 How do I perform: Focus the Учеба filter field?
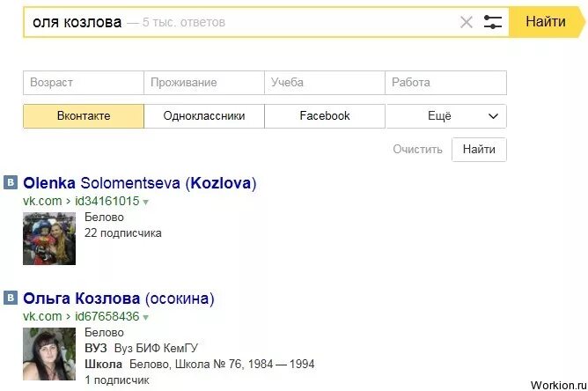pos(325,83)
